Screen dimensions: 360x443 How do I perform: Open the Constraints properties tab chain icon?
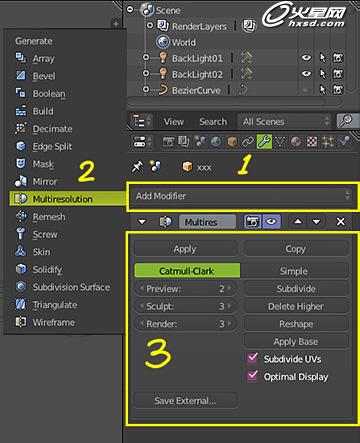(x=248, y=142)
